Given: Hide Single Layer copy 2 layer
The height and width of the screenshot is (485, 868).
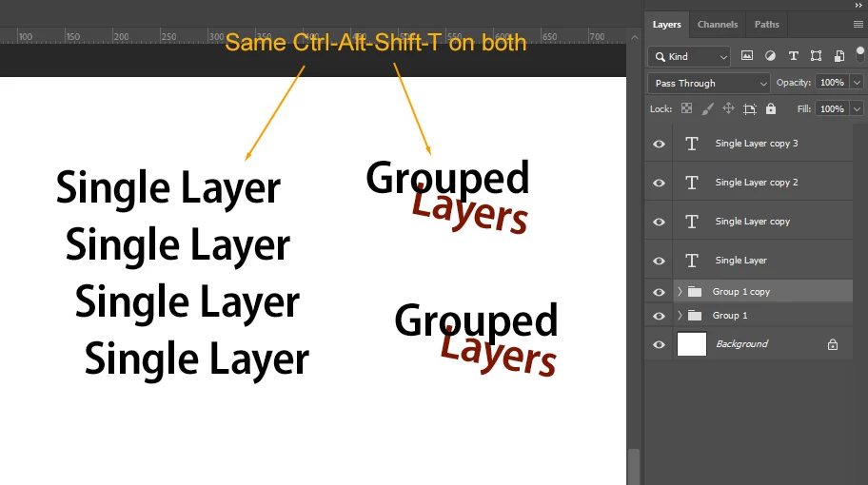Looking at the screenshot, I should [659, 183].
